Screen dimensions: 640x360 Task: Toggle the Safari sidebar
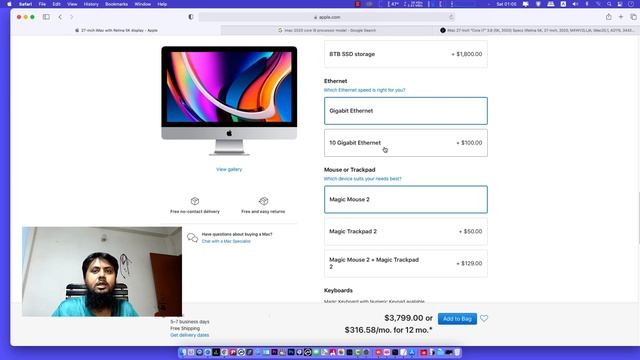46,17
